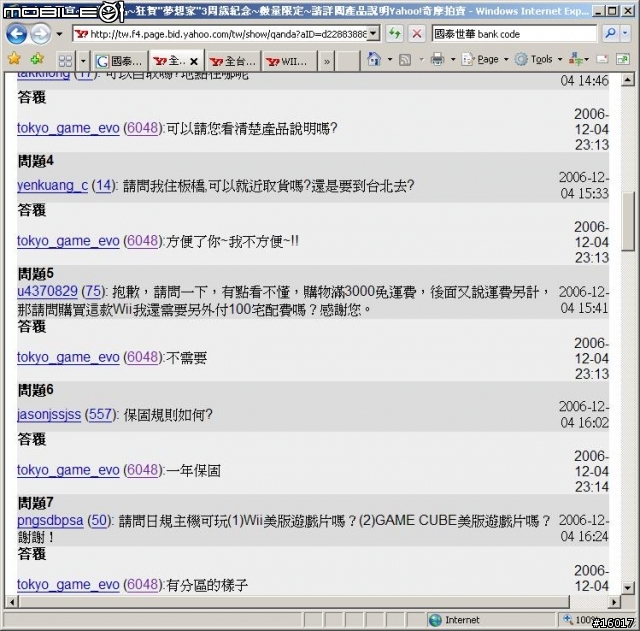Click the Internet zone globe icon
Viewport: 640px width, 631px height.
(x=436, y=620)
